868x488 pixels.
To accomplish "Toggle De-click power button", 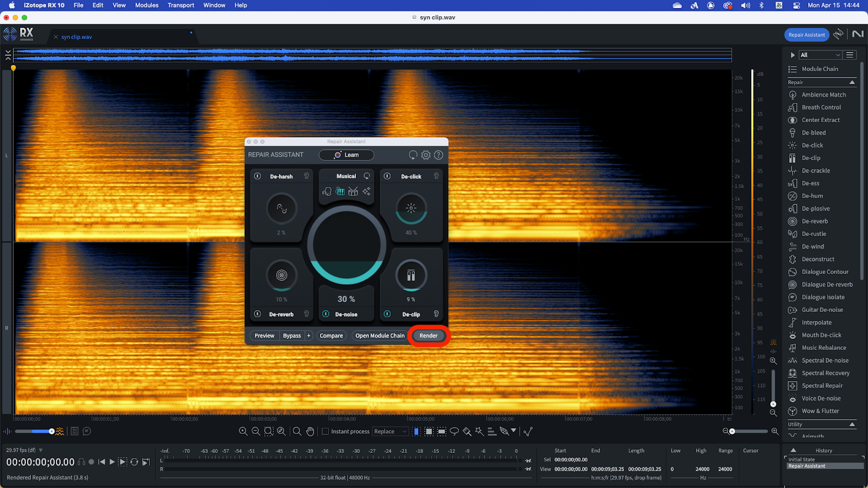I will [x=387, y=176].
